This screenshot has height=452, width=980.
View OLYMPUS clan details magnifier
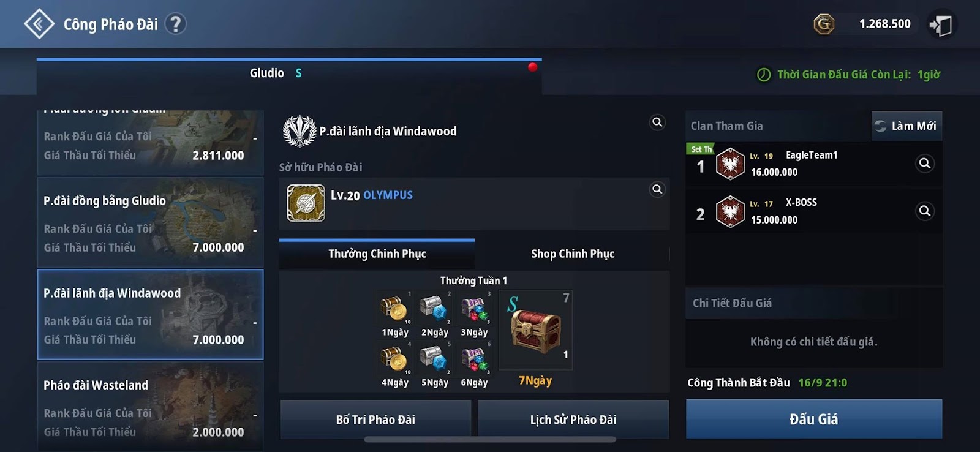657,189
